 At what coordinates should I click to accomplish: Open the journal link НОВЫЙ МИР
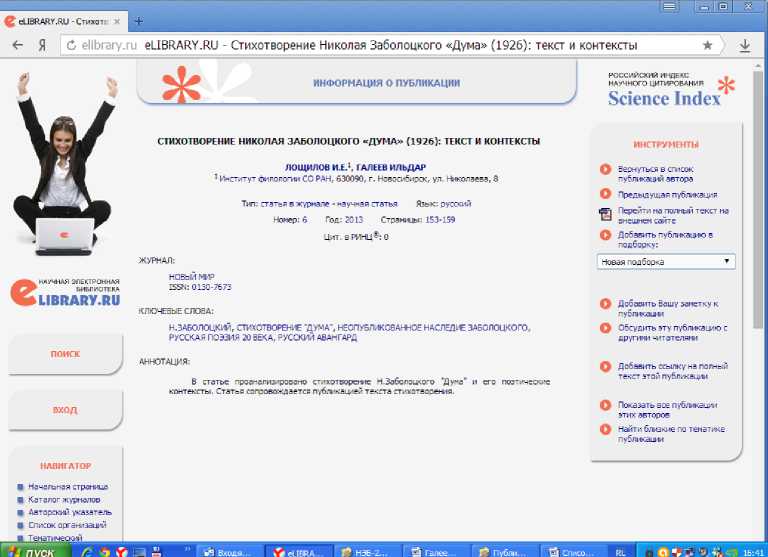click(x=192, y=277)
